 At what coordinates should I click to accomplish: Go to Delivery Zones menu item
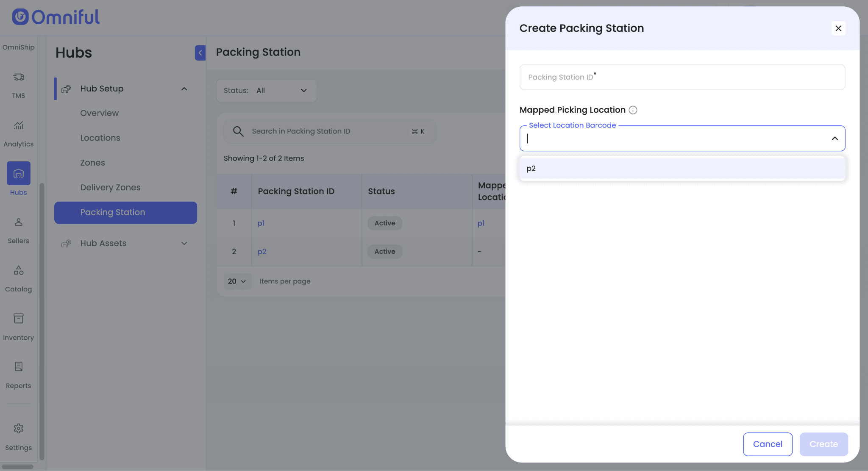tap(110, 187)
